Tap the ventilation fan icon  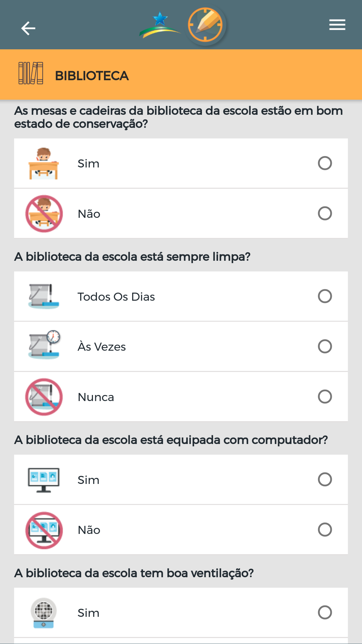coord(44,613)
